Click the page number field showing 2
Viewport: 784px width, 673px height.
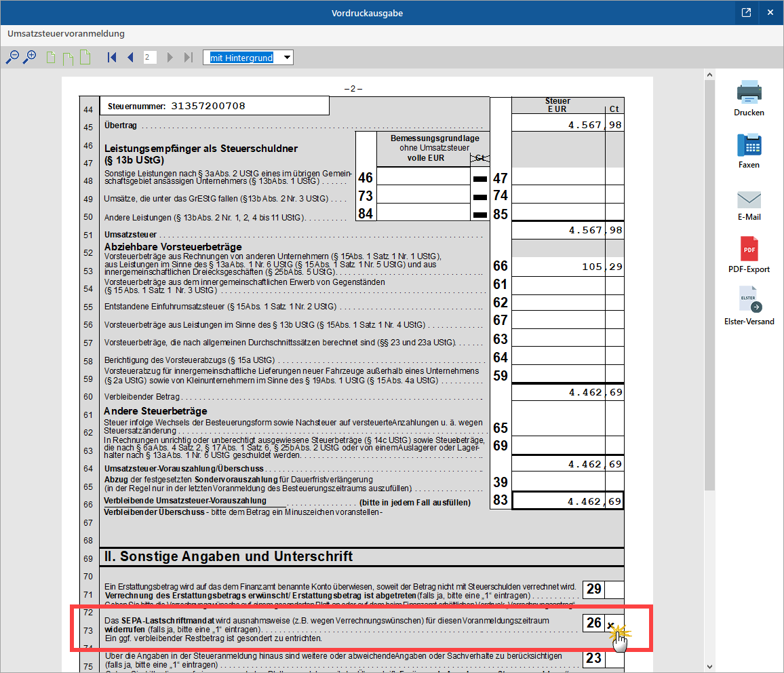point(149,58)
